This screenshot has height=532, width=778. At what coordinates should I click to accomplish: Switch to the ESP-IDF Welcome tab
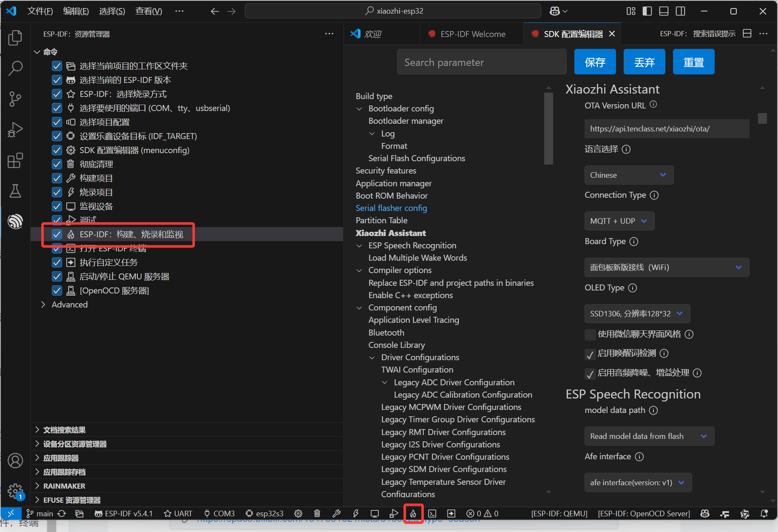click(472, 34)
